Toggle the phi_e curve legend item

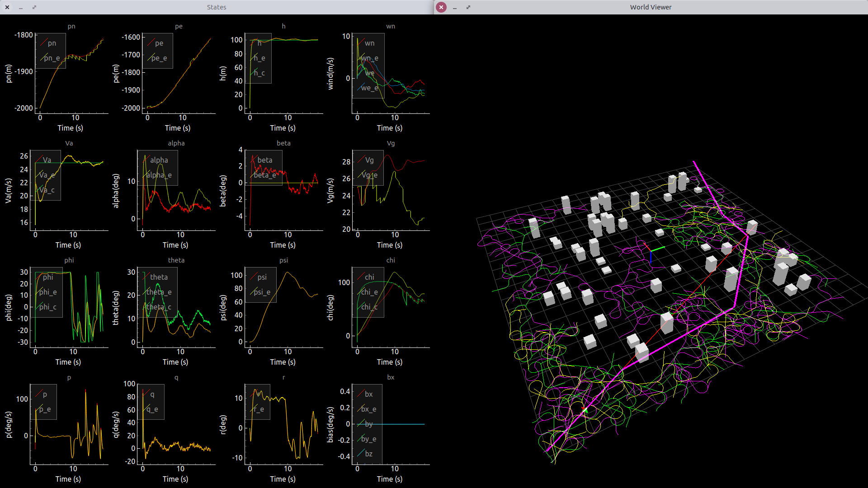pos(47,292)
